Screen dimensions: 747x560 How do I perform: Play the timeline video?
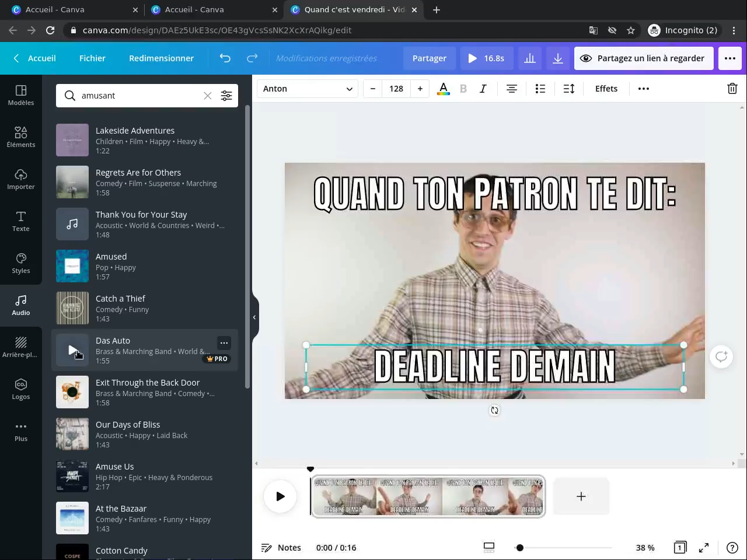point(280,496)
